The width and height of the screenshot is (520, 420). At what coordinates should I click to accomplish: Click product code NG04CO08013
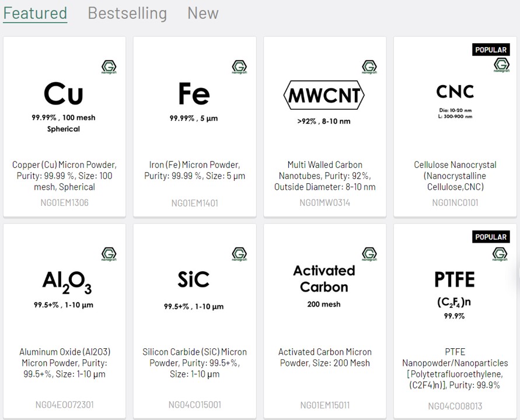click(x=455, y=406)
